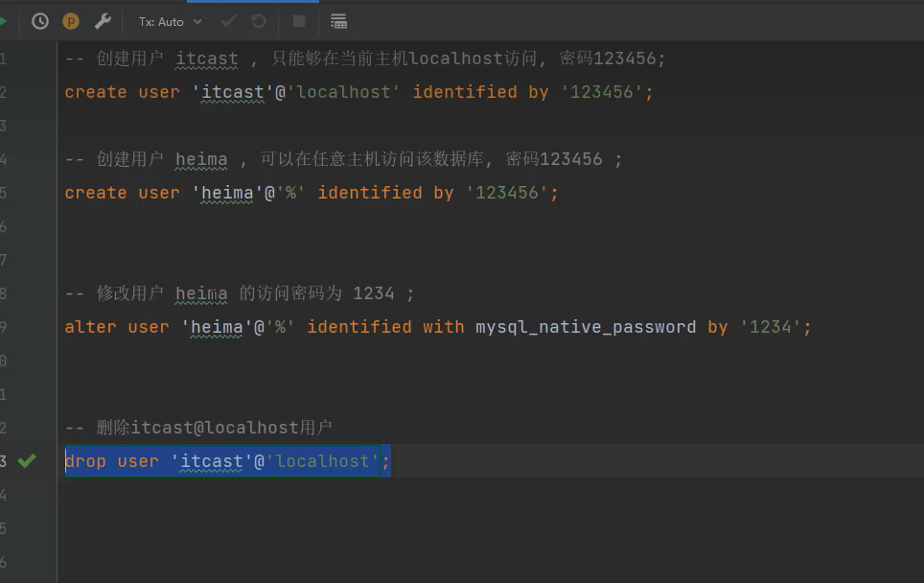Viewport: 924px width, 583px height.
Task: Open the Tx: Auto transaction dropdown
Action: 171,22
